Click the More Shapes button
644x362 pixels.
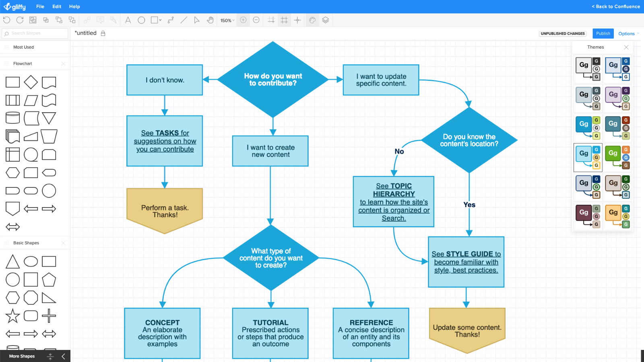coord(22,356)
